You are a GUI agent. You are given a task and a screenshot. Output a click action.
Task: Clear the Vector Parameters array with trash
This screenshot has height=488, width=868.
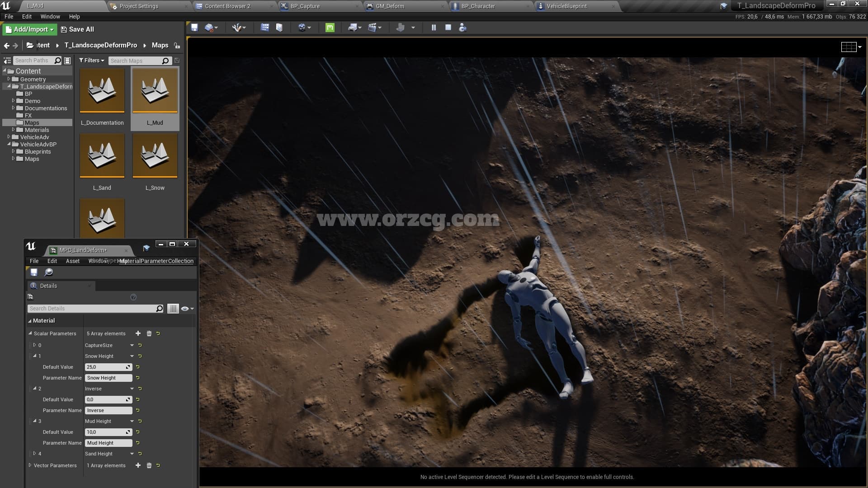pyautogui.click(x=149, y=465)
